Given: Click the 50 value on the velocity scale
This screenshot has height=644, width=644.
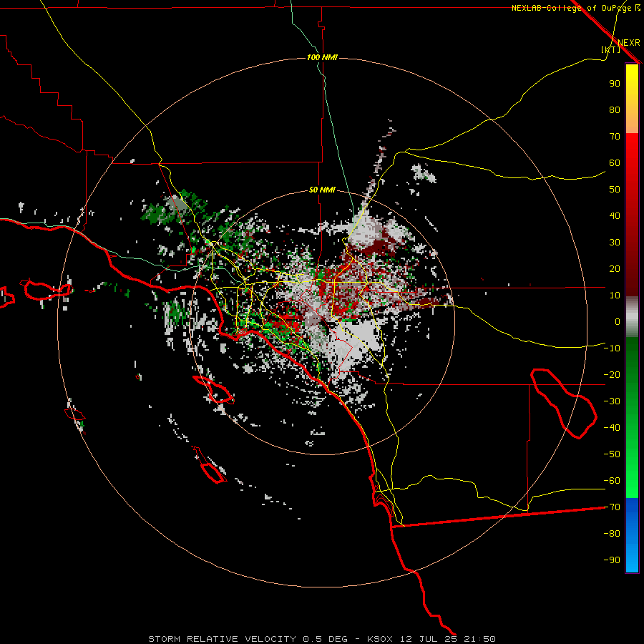Looking at the screenshot, I should pyautogui.click(x=615, y=190).
